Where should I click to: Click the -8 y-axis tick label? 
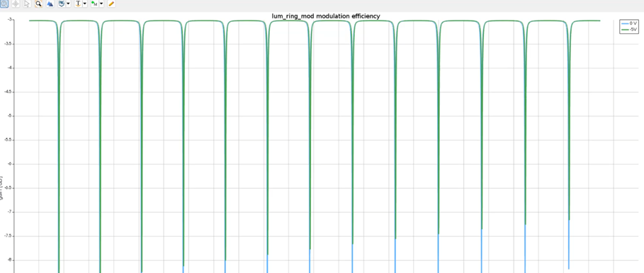[11, 260]
